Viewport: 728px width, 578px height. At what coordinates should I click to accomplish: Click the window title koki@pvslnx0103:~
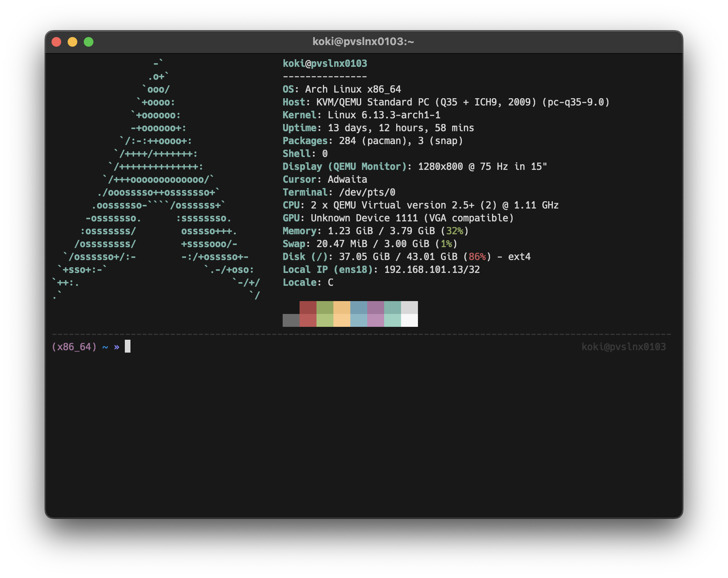click(x=364, y=41)
